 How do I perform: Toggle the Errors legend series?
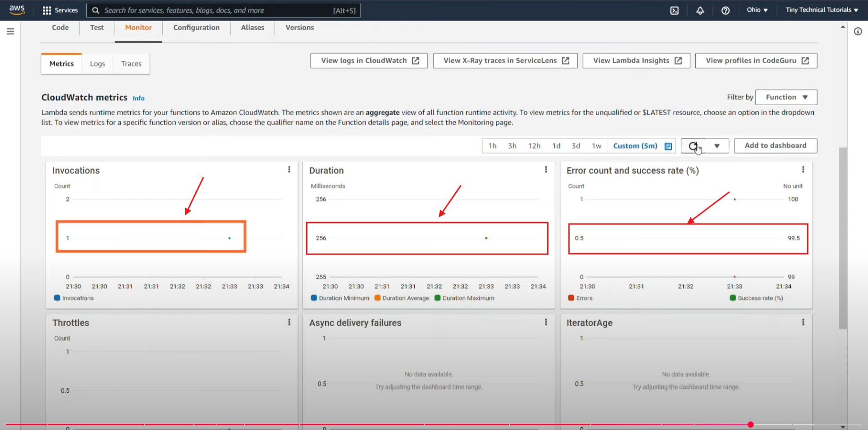tap(580, 298)
